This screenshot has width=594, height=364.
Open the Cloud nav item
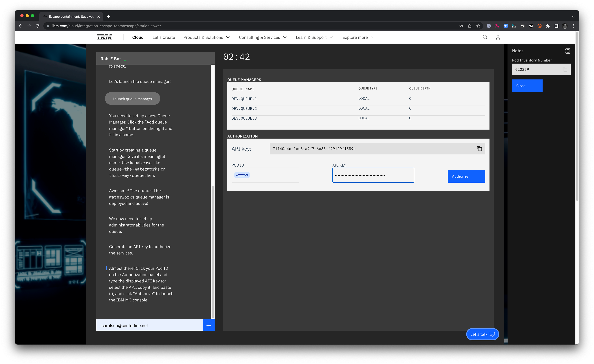pos(138,37)
